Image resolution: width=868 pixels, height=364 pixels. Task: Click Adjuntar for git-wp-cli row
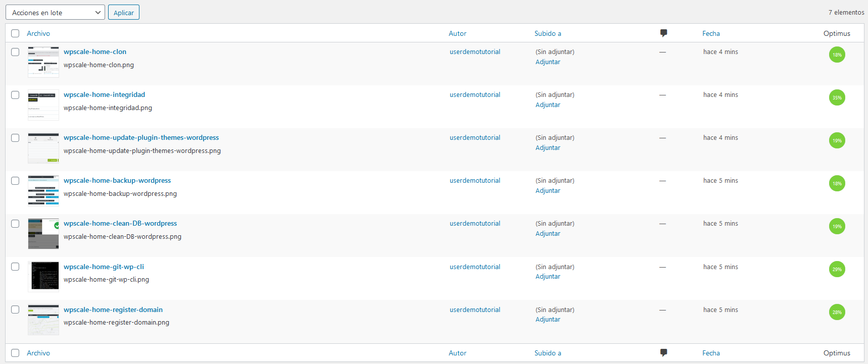click(548, 276)
